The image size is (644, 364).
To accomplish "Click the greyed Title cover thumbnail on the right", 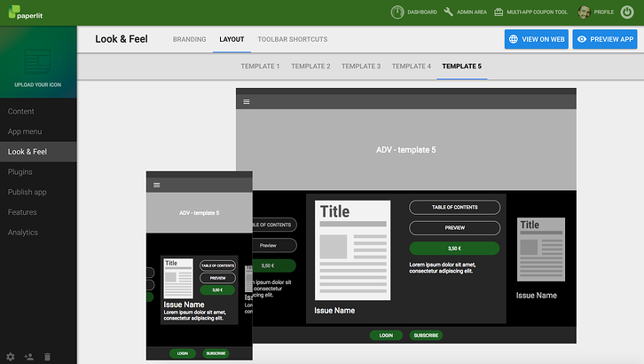I will tap(541, 249).
